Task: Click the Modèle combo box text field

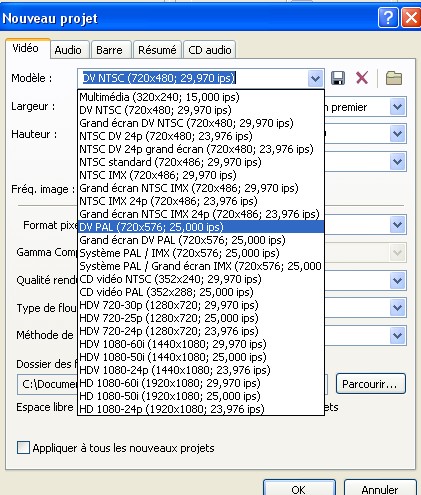Action: [193, 78]
